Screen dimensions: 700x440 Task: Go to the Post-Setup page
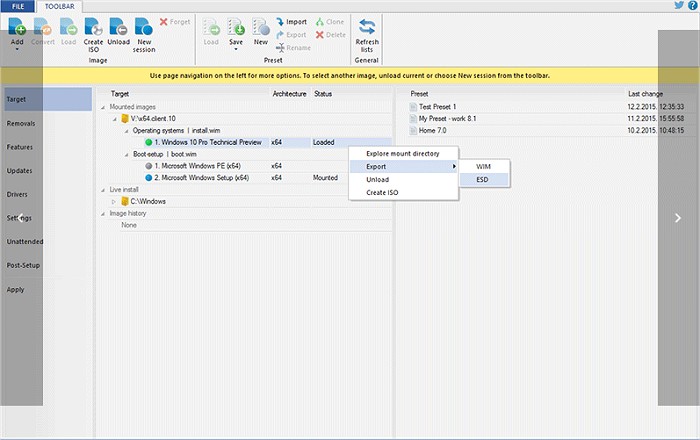pos(23,265)
